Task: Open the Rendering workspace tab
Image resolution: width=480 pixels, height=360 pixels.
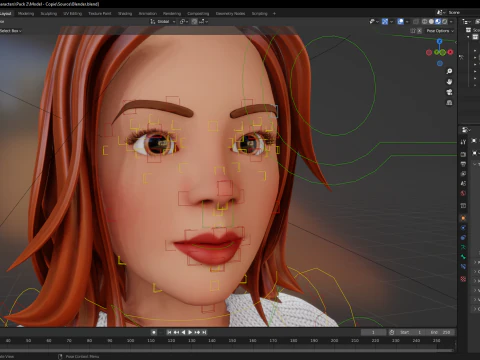Action: (172, 14)
